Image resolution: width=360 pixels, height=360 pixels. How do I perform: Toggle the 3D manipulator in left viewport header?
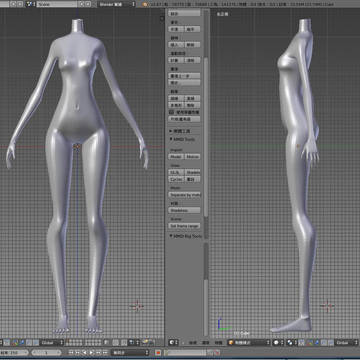(15, 342)
